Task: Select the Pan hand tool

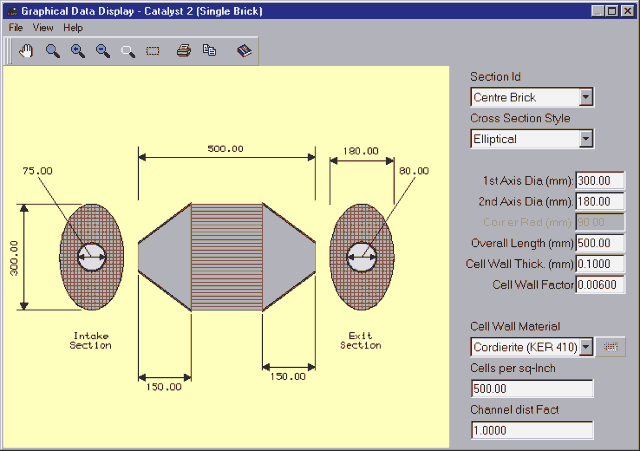Action: (27, 51)
